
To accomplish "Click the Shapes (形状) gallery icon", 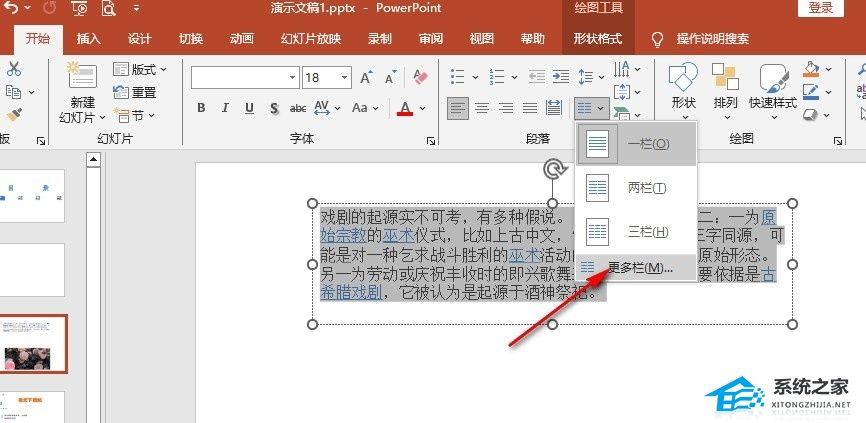I will [683, 85].
